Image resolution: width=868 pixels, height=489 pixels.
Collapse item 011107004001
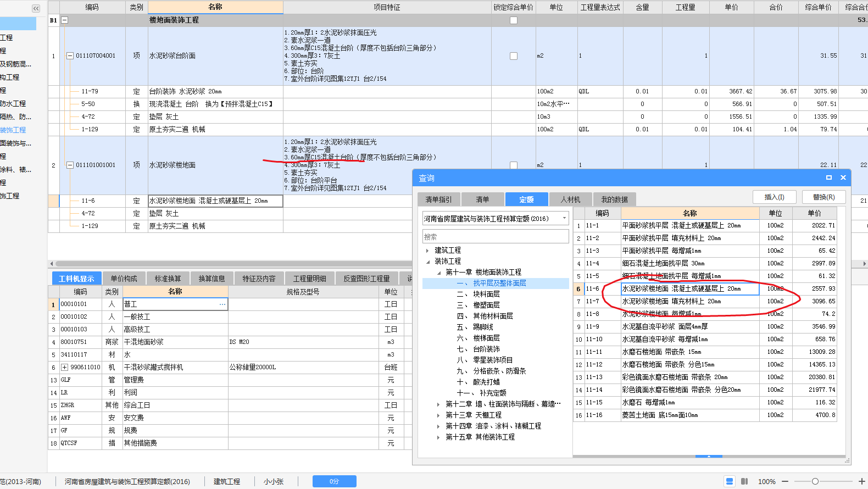[70, 55]
